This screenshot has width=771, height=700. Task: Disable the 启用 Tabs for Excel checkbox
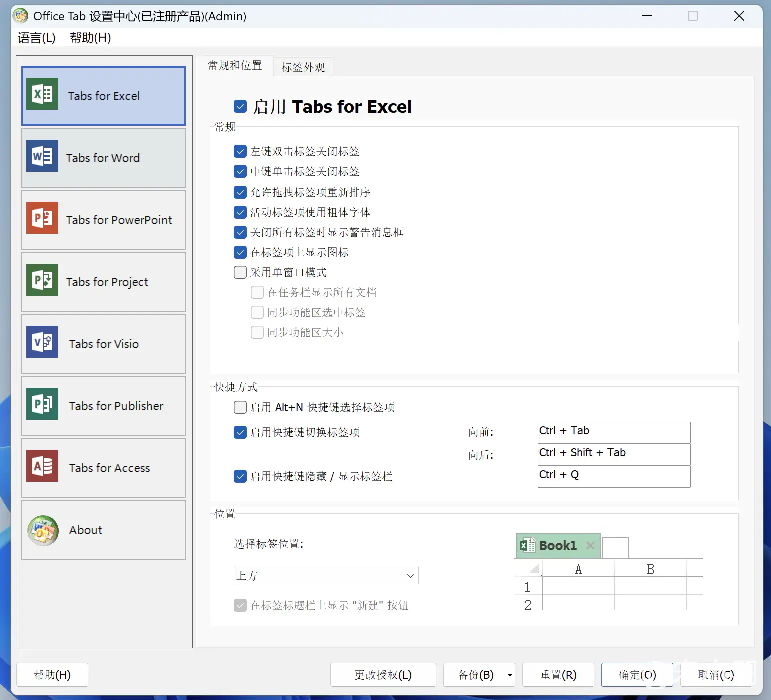240,106
